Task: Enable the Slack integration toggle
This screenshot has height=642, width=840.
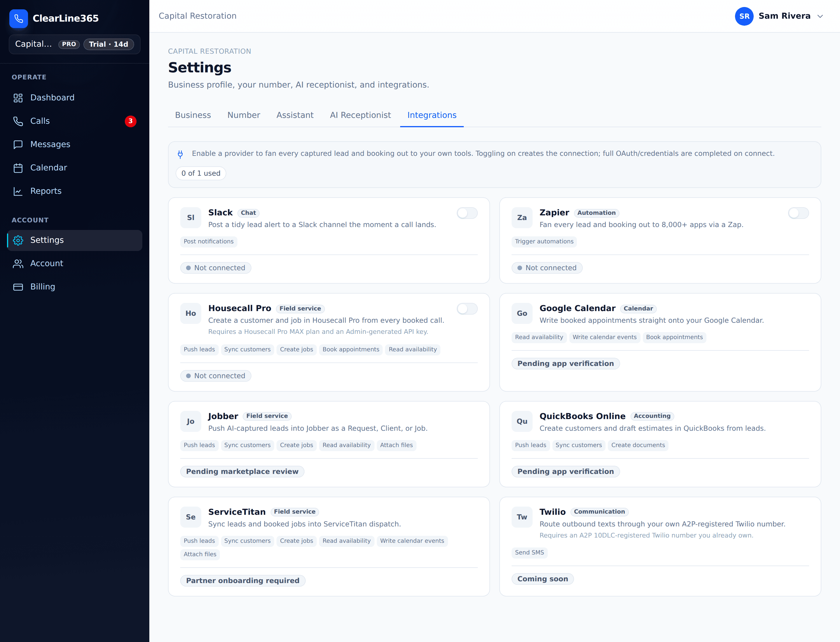Action: (x=467, y=213)
